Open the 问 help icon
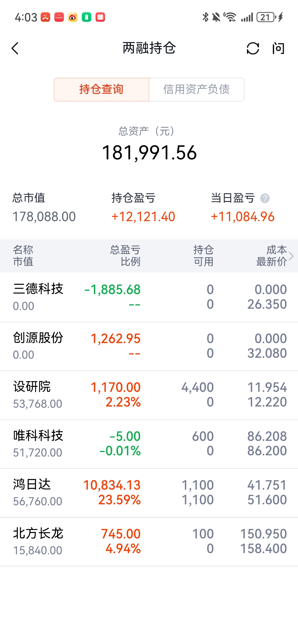 (278, 48)
